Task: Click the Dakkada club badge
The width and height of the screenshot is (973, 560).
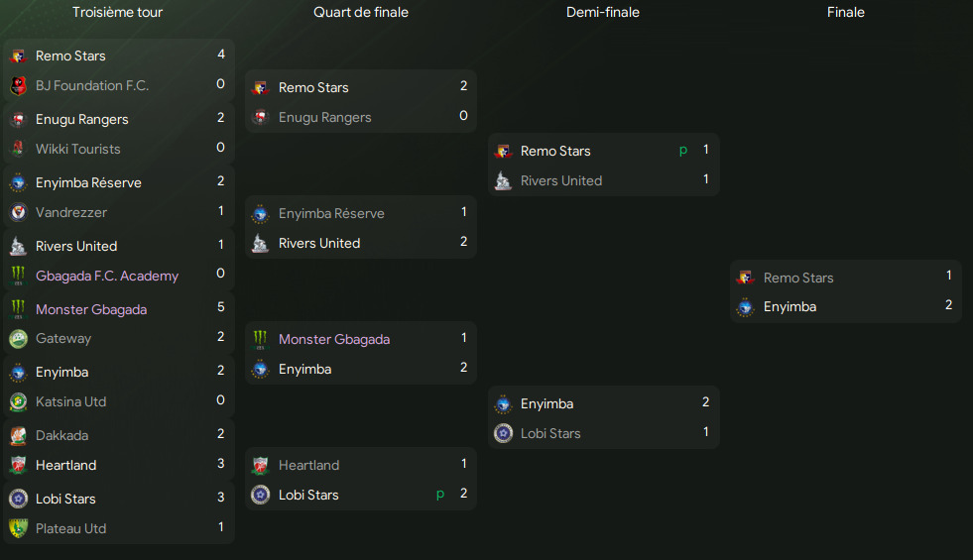Action: point(18,435)
